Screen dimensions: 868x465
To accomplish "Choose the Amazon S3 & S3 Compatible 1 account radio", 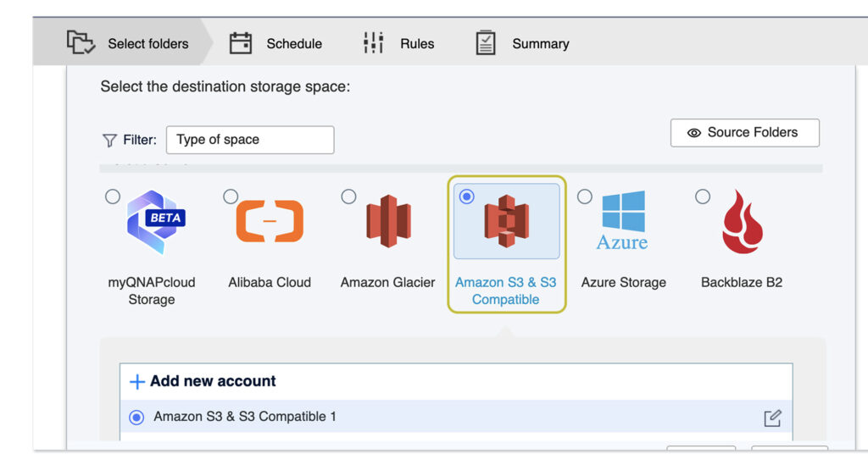I will pyautogui.click(x=136, y=417).
